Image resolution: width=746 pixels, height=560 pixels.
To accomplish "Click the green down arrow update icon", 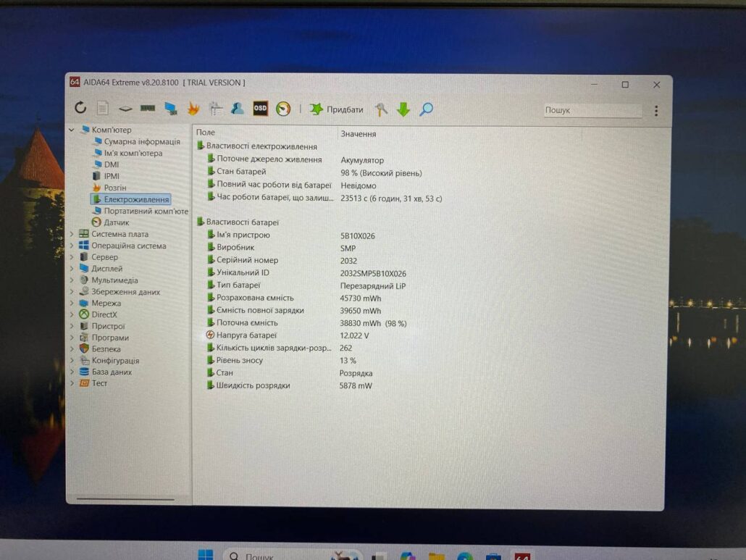I will (x=403, y=109).
